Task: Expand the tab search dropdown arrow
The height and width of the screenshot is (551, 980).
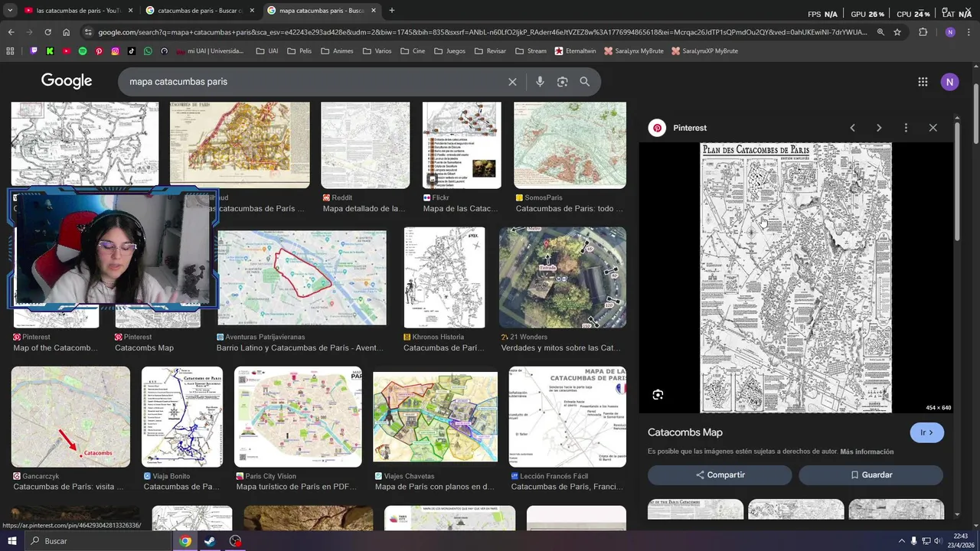Action: pos(10,11)
